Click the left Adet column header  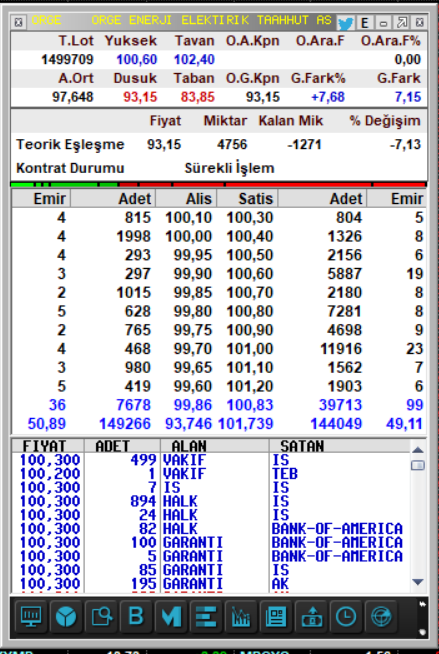click(113, 199)
